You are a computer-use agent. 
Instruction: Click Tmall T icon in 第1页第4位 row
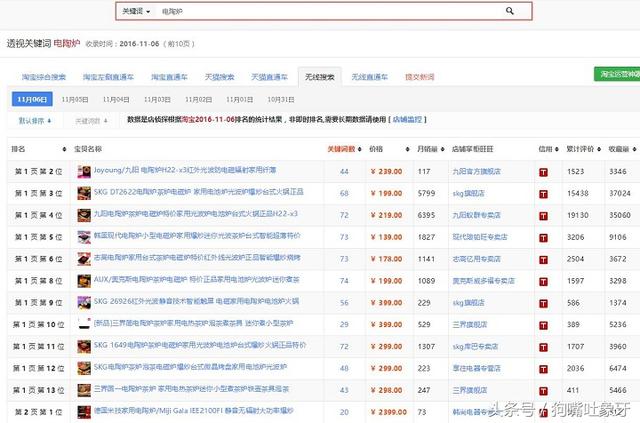click(543, 216)
